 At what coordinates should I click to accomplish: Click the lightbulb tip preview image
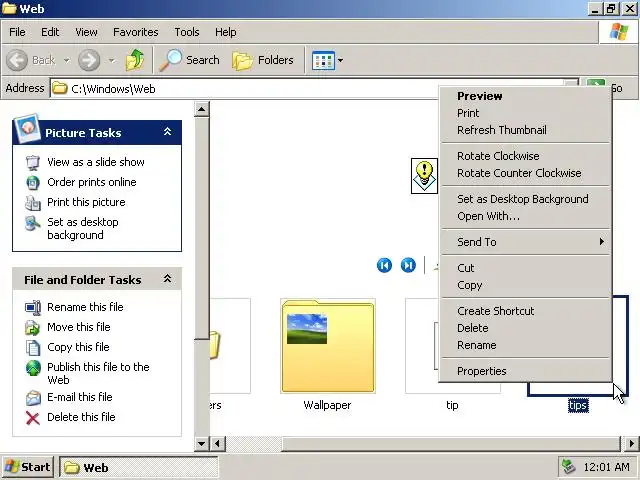[424, 176]
